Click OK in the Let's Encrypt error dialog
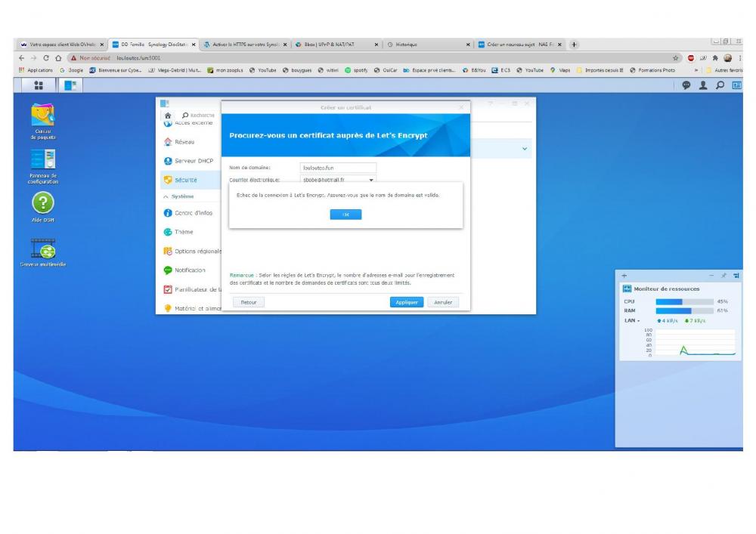756x534 pixels. tap(345, 215)
